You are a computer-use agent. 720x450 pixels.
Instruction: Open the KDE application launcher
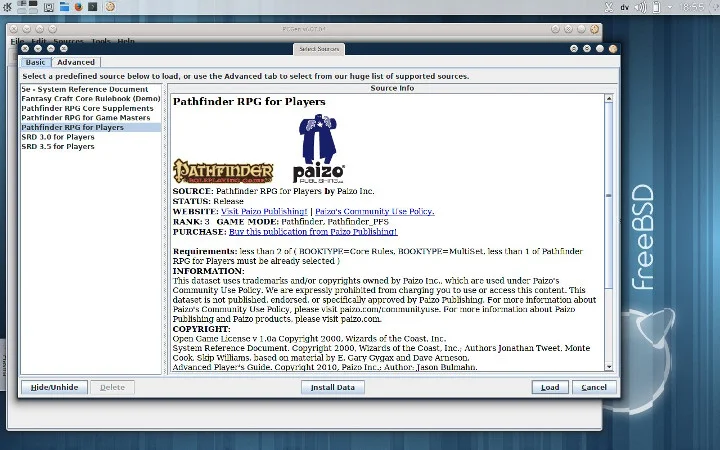tap(7, 6)
